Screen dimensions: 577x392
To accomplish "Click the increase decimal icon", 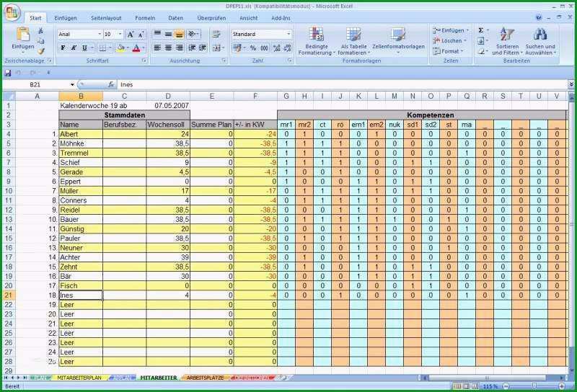I will coord(277,48).
